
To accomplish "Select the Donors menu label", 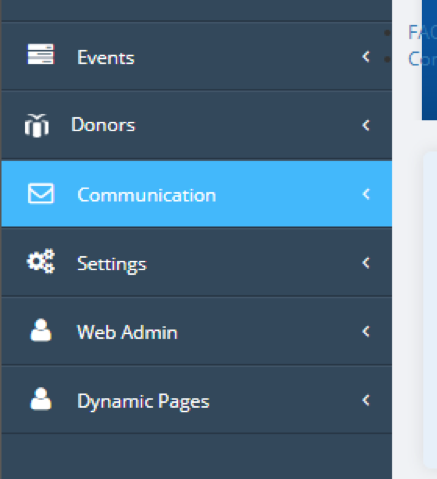I will coord(103,125).
